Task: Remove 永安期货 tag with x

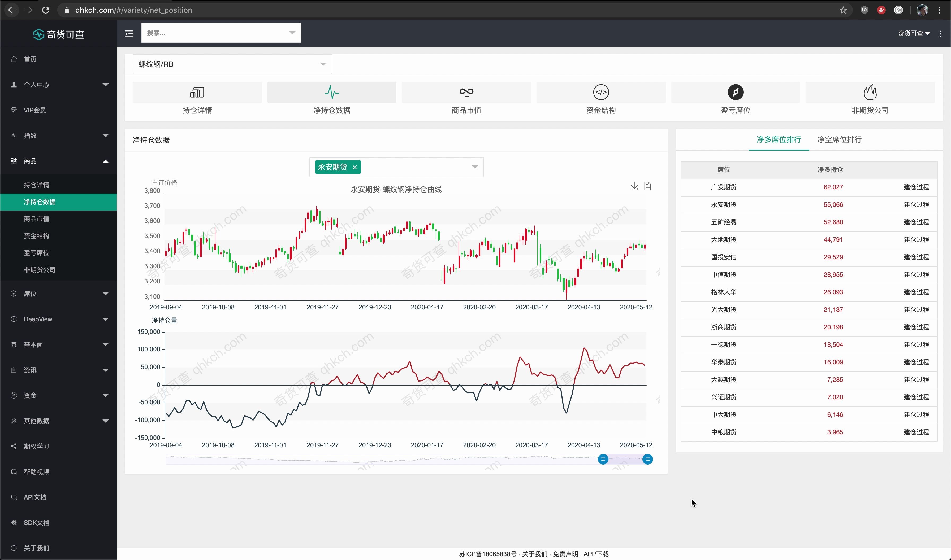Action: click(x=355, y=167)
